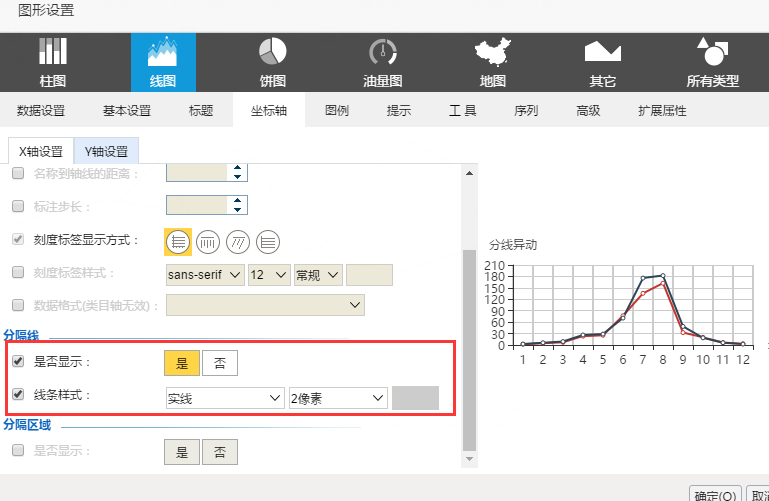
Task: Switch to 提示 tab
Action: pos(399,110)
